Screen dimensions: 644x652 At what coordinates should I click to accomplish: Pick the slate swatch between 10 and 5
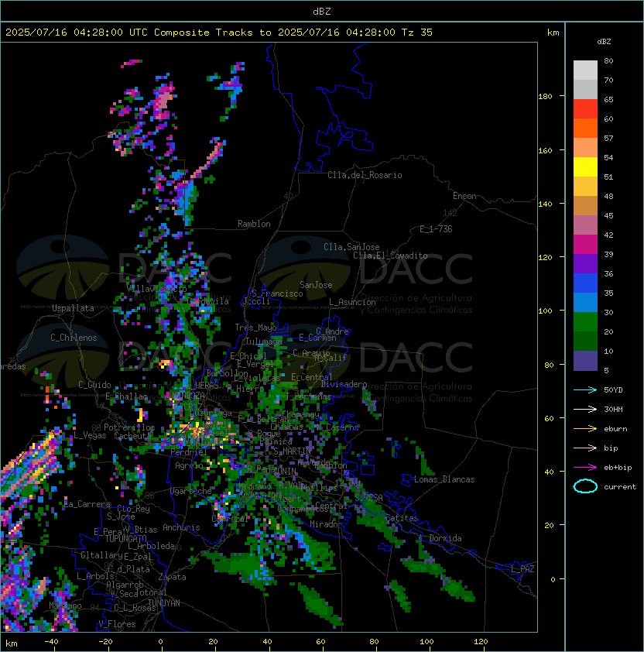click(x=585, y=361)
